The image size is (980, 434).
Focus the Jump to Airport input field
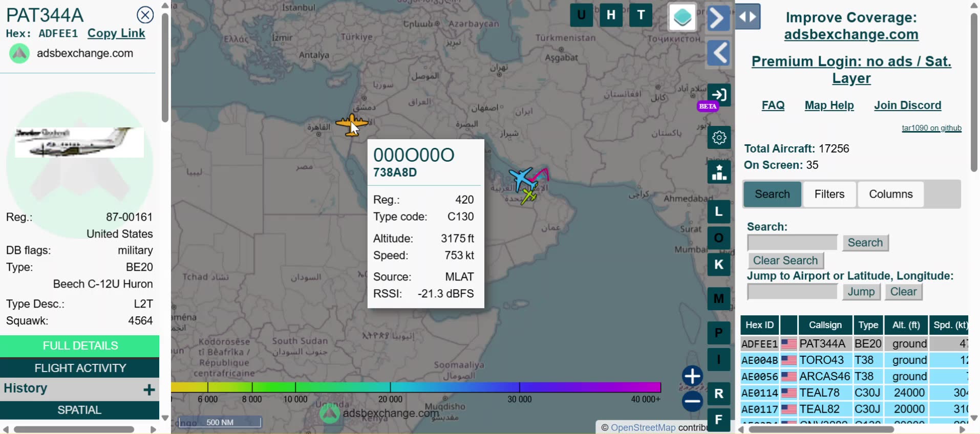pyautogui.click(x=792, y=292)
